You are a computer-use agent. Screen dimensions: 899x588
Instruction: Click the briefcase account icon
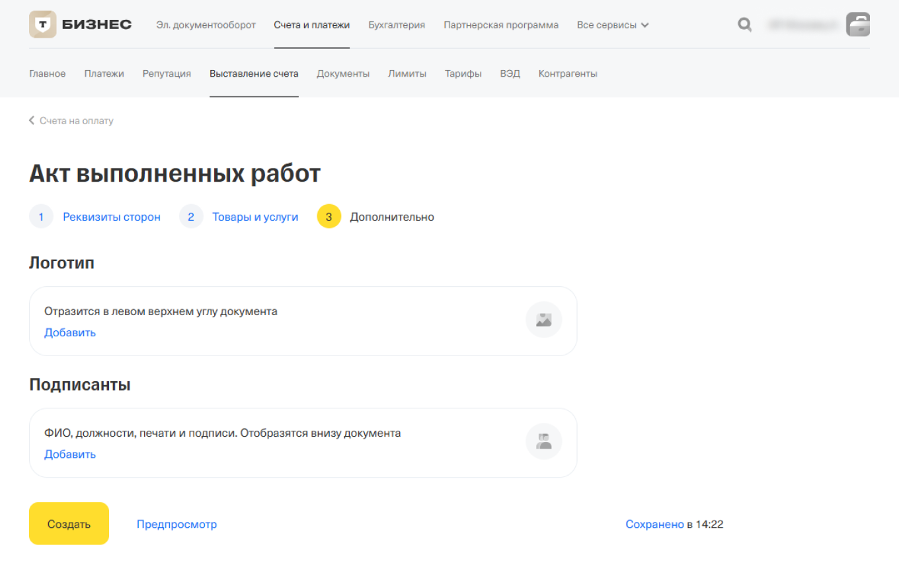[x=857, y=24]
